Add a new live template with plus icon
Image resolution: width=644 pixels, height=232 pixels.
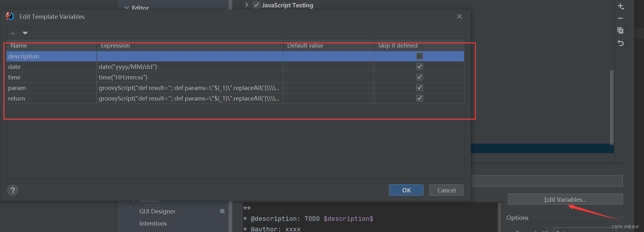pyautogui.click(x=621, y=6)
